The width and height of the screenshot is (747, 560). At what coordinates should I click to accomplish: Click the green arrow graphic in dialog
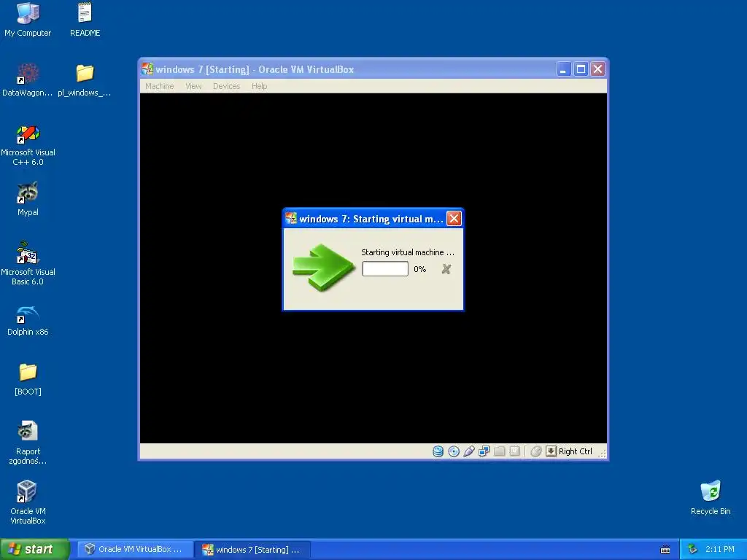[323, 267]
